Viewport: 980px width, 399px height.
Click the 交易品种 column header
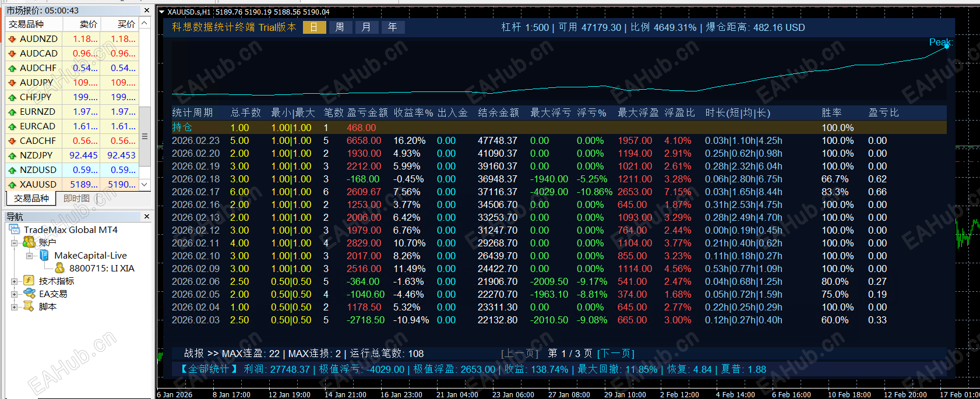point(35,24)
